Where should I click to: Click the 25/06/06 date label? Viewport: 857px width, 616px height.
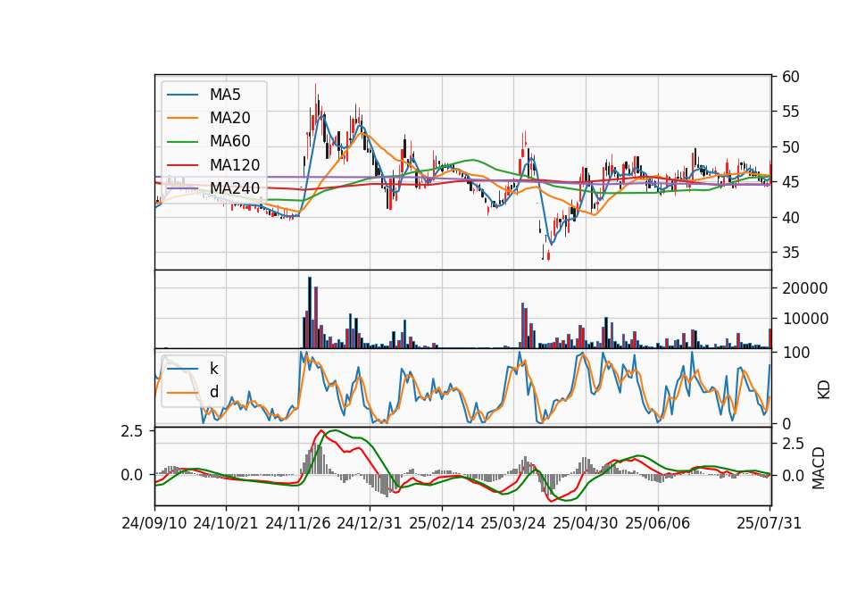point(658,523)
